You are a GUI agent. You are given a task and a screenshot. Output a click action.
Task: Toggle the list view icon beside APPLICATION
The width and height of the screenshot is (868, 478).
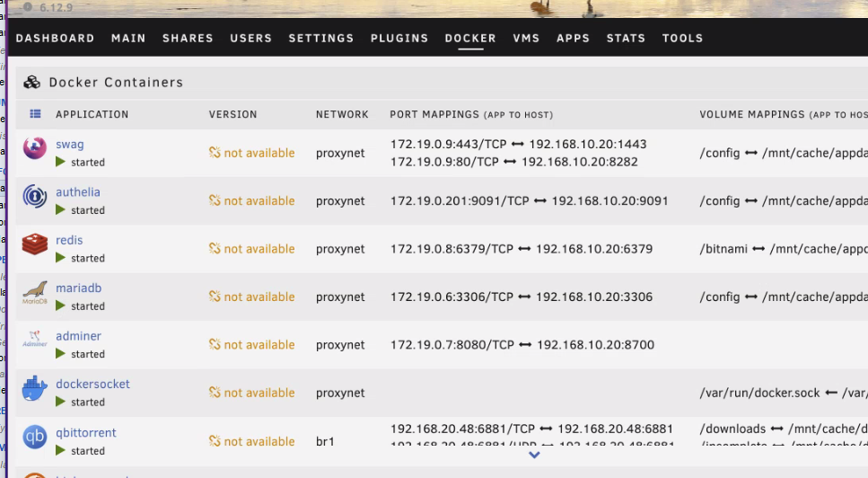[35, 114]
